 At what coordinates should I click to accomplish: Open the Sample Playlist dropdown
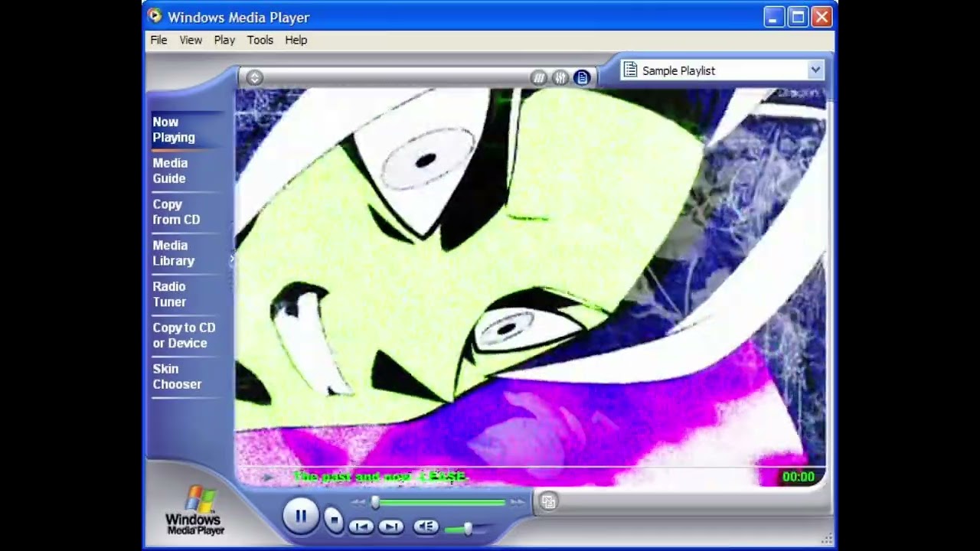(x=815, y=70)
